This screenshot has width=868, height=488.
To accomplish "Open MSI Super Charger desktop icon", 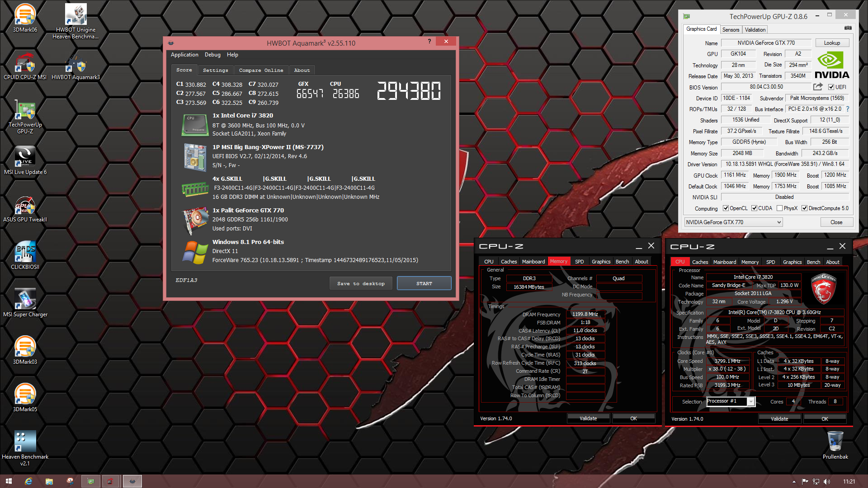I will point(25,303).
